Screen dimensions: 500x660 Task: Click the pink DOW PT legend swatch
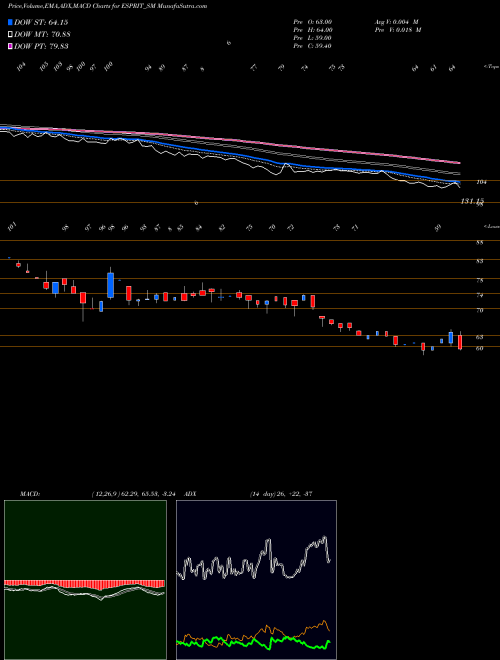tap(11, 46)
